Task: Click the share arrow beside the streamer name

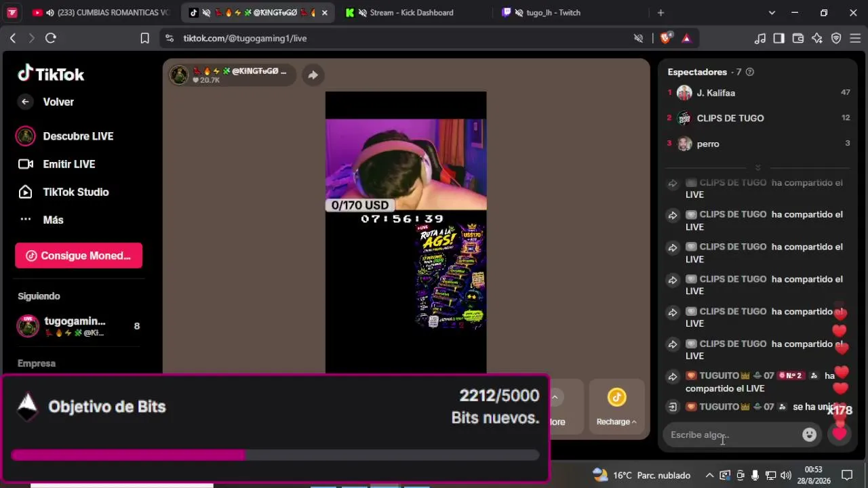Action: point(313,75)
